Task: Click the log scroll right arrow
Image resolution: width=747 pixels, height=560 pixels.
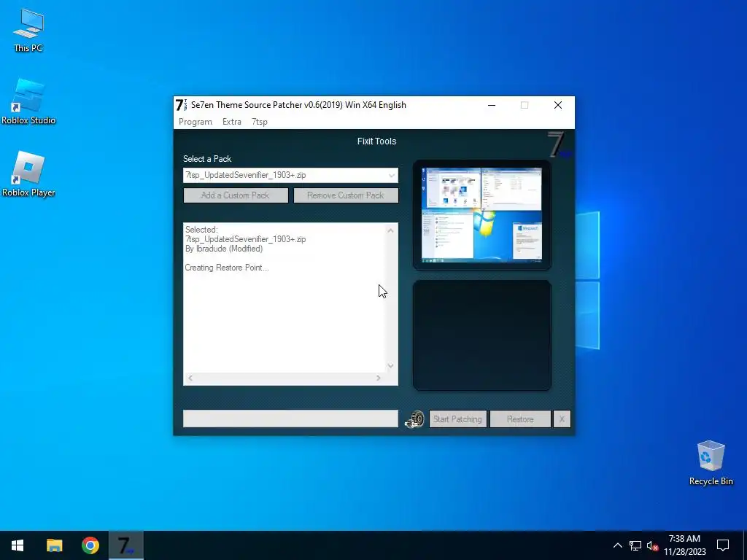Action: 379,378
